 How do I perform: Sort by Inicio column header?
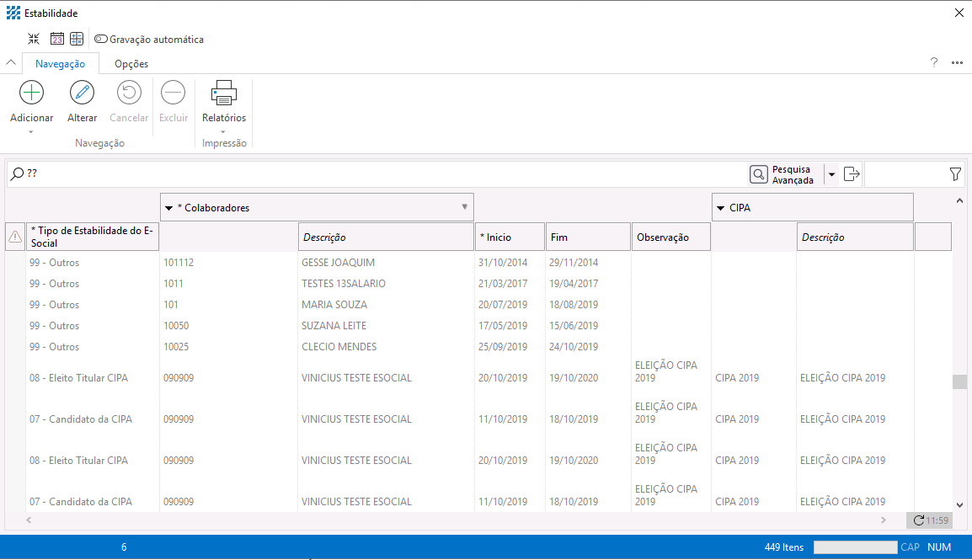(x=510, y=237)
